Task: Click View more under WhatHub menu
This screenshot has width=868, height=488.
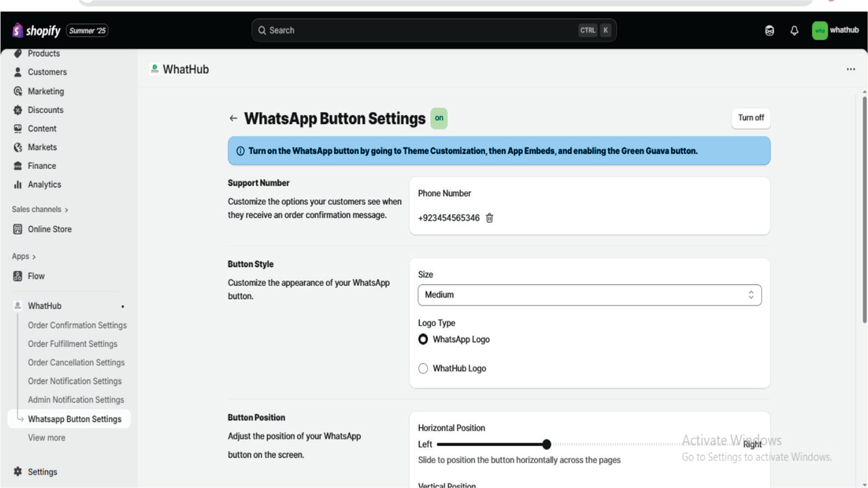Action: (47, 438)
